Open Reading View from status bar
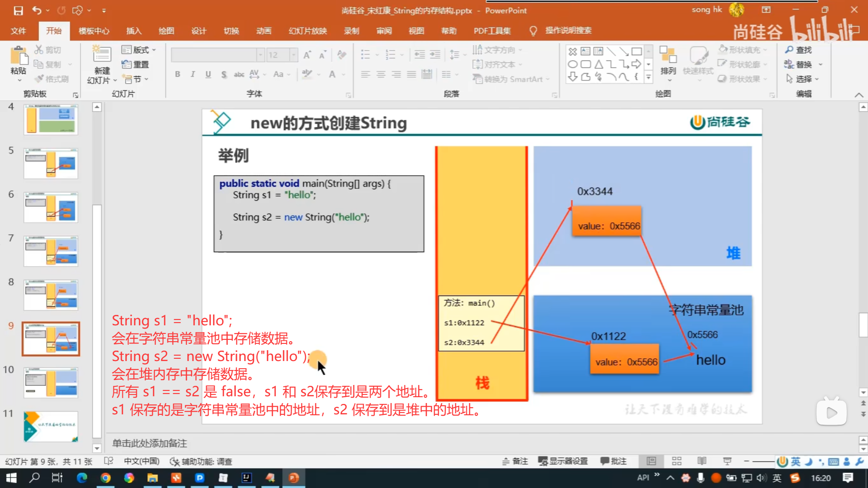Viewport: 868px width, 488px height. point(702,461)
